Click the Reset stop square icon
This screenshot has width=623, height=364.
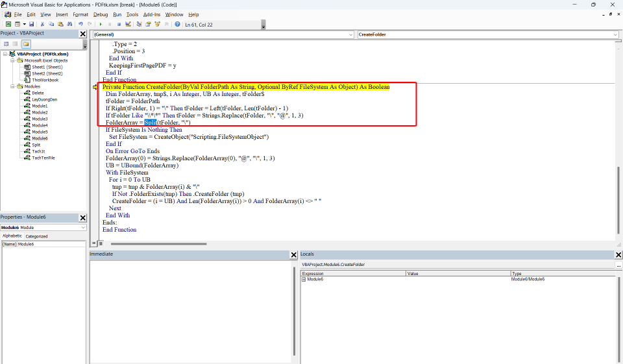pyautogui.click(x=119, y=24)
